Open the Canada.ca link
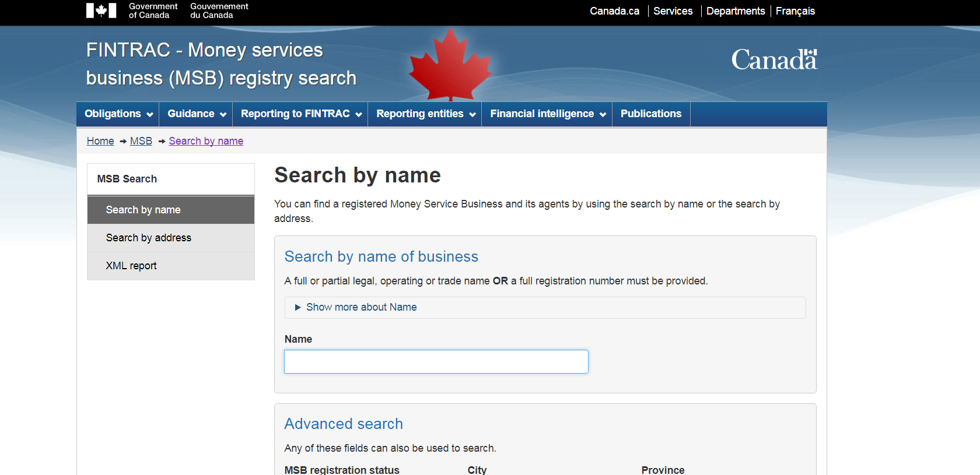The width and height of the screenshot is (980, 475). pos(614,11)
